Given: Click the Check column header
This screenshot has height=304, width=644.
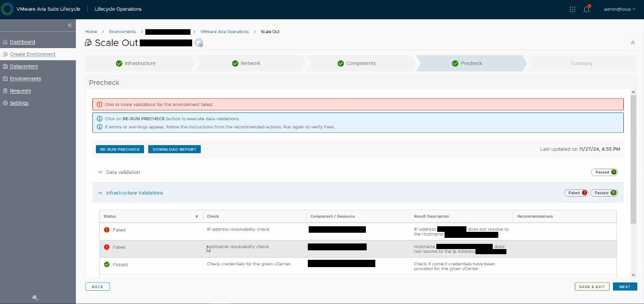Looking at the screenshot, I should [213, 216].
